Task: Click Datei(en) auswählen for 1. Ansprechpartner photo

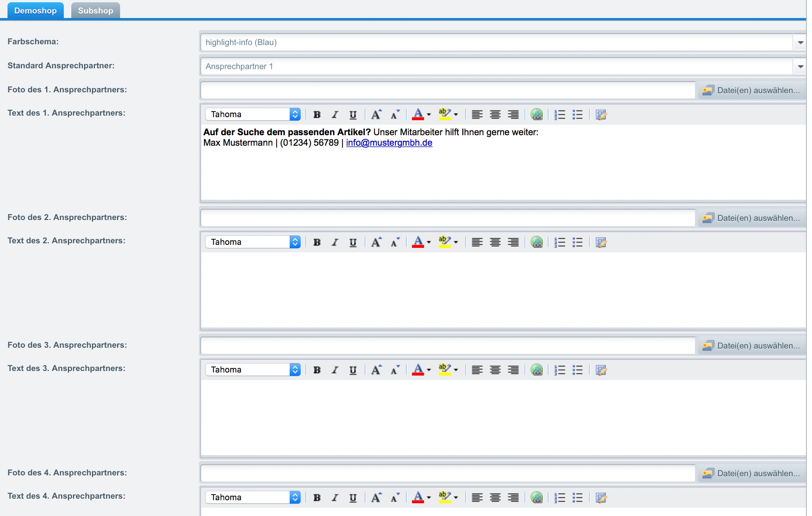Action: (752, 90)
